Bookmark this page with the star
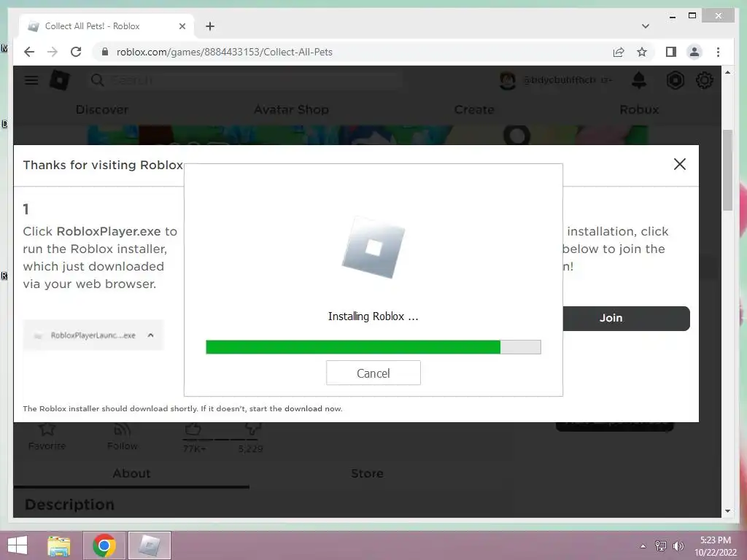Image resolution: width=747 pixels, height=560 pixels. [642, 52]
